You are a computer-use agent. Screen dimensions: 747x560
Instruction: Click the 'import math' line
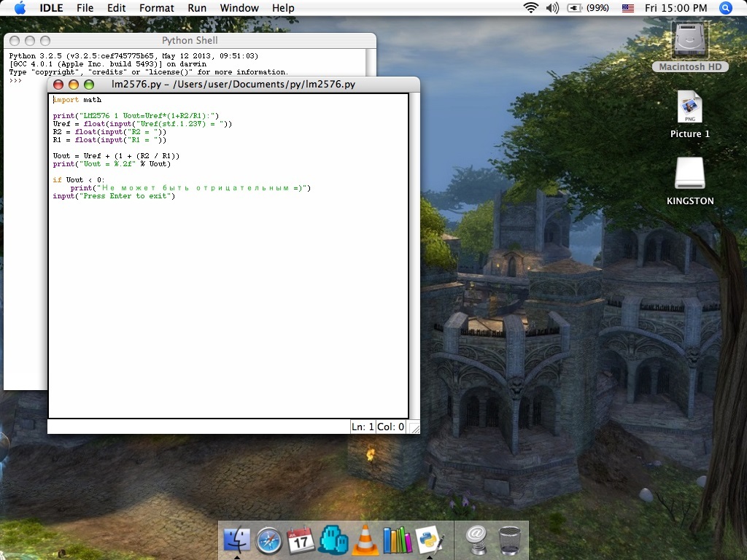tap(77, 99)
